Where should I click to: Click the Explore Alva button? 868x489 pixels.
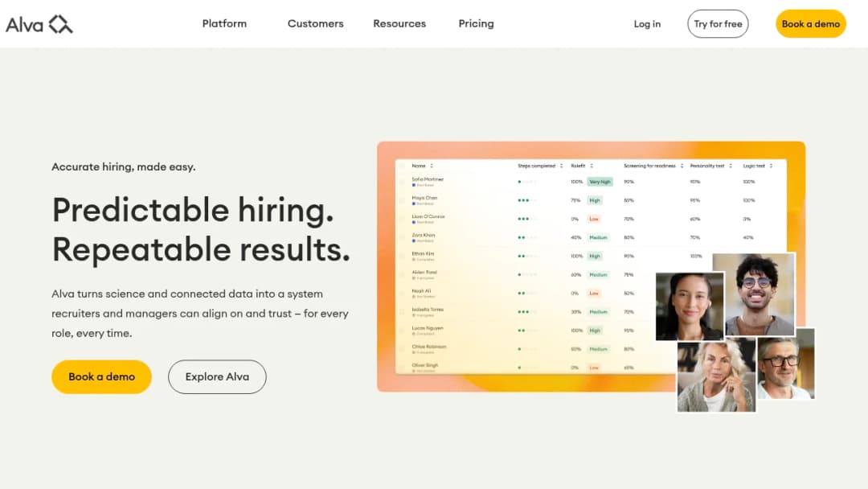[217, 376]
